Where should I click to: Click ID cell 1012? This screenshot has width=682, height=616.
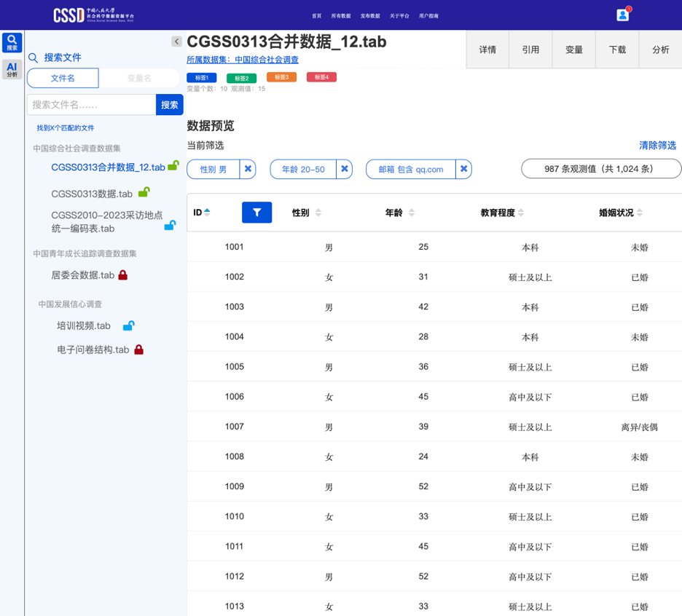234,576
